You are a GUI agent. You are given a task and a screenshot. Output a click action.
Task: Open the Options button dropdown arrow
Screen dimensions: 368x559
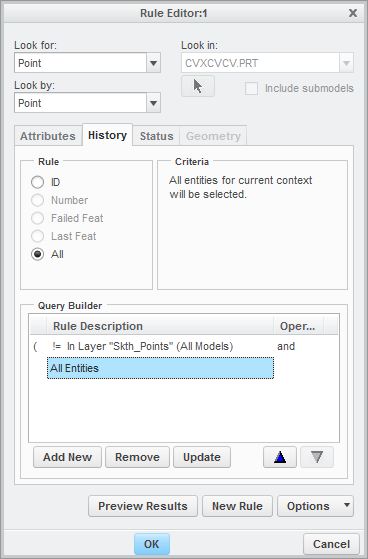coord(347,506)
